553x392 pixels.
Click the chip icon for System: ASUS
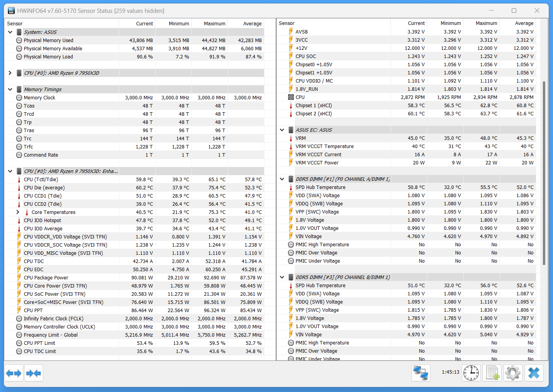tap(19, 32)
